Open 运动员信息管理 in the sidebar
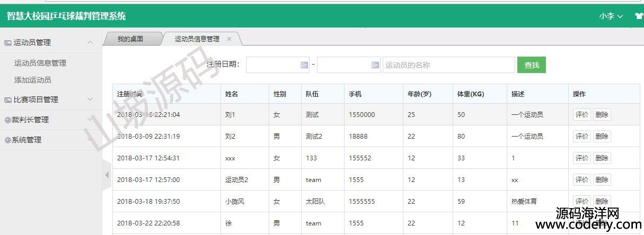The image size is (644, 235). (x=40, y=63)
